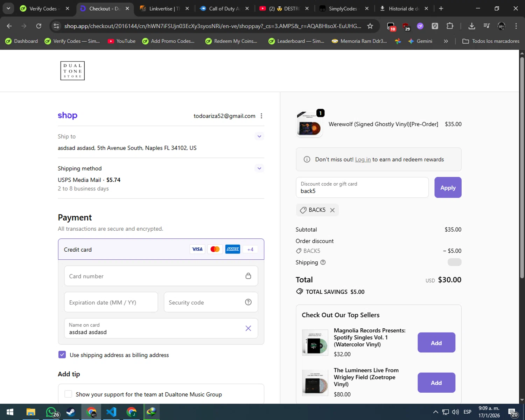
Task: Open WhatsApp from the taskbar
Action: (51, 412)
